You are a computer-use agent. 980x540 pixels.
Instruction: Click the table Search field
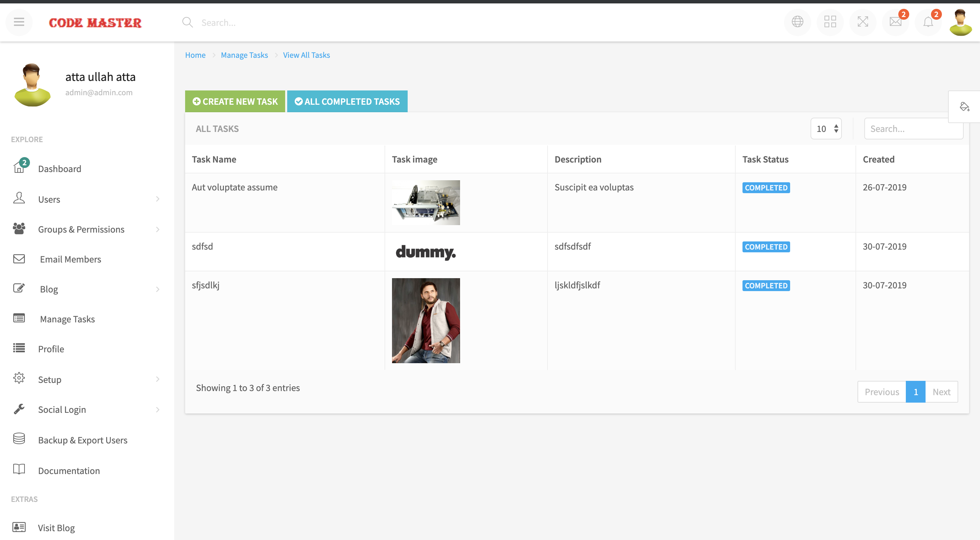[913, 129]
